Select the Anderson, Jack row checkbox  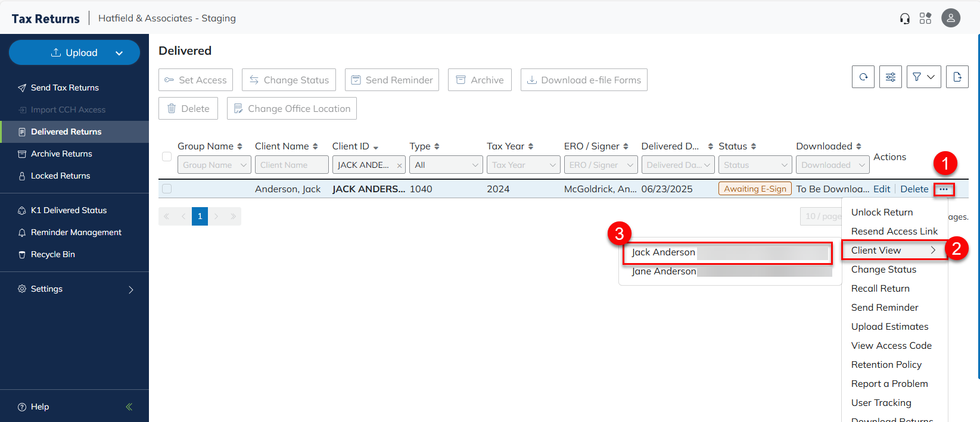pos(167,189)
